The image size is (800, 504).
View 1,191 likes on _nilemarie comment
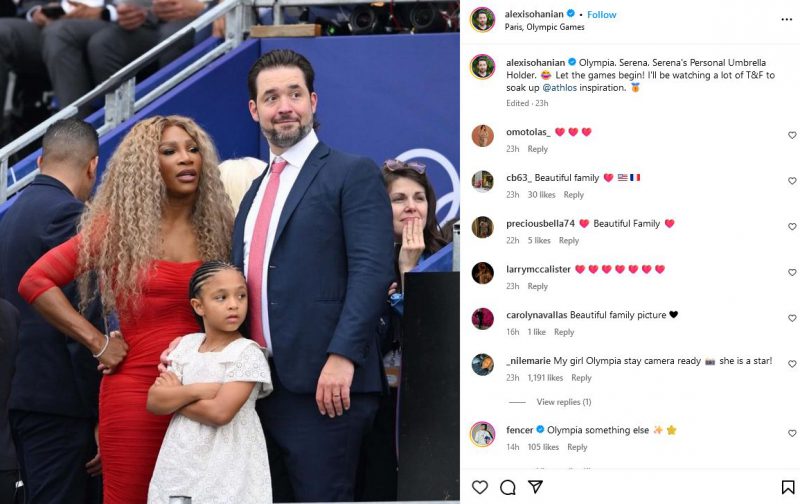(545, 377)
